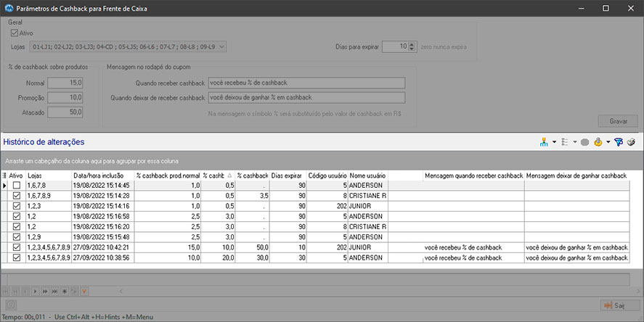Sort by the sorted % cashb column header
The height and width of the screenshot is (322, 644).
[x=218, y=176]
